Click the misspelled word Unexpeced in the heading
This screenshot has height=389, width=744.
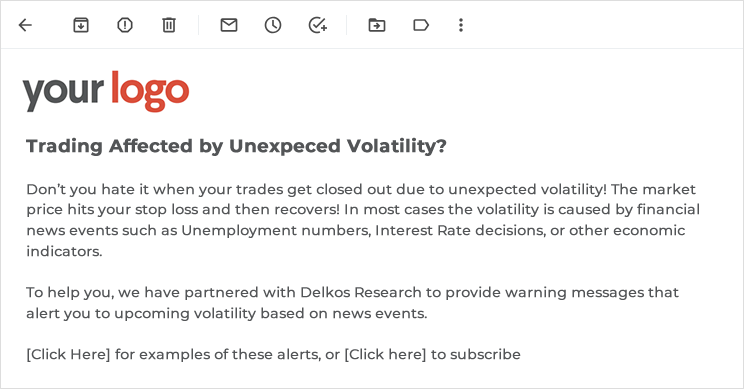[285, 146]
